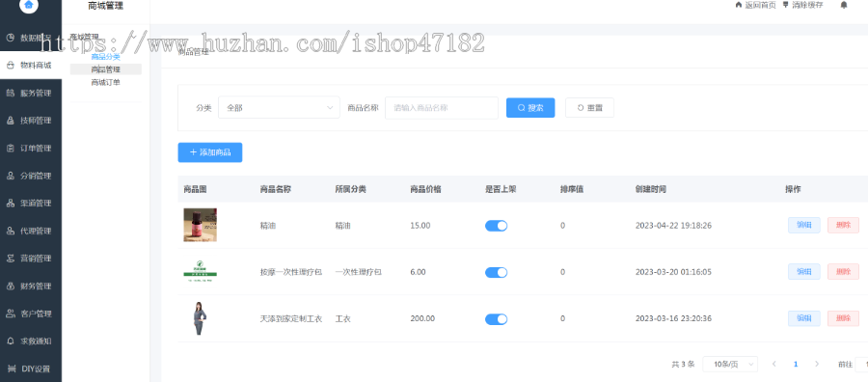
Task: Click the 创建时间 column header
Action: pyautogui.click(x=650, y=189)
